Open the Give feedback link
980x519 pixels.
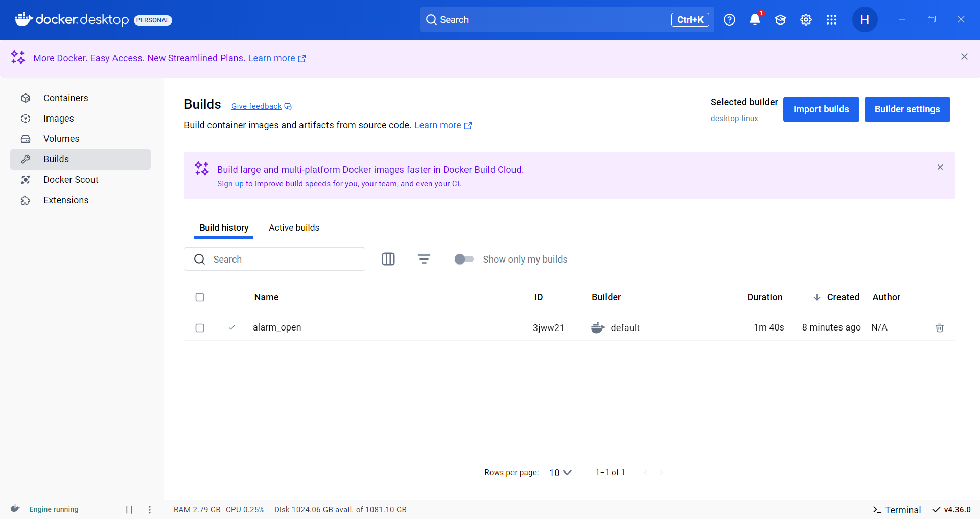coord(261,106)
